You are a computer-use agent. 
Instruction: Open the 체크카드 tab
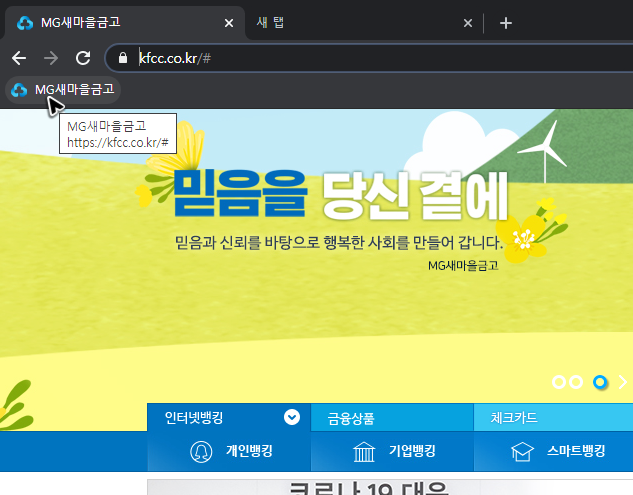click(x=553, y=417)
